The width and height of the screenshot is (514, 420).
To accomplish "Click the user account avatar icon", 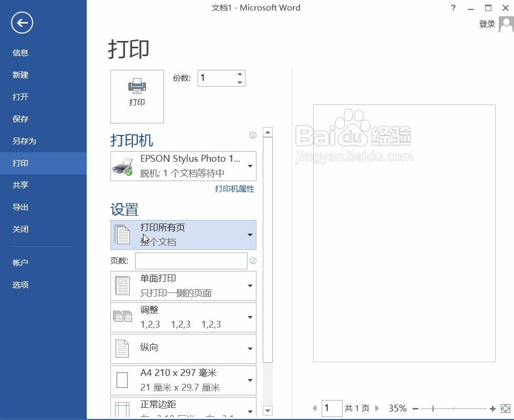I will pos(506,24).
